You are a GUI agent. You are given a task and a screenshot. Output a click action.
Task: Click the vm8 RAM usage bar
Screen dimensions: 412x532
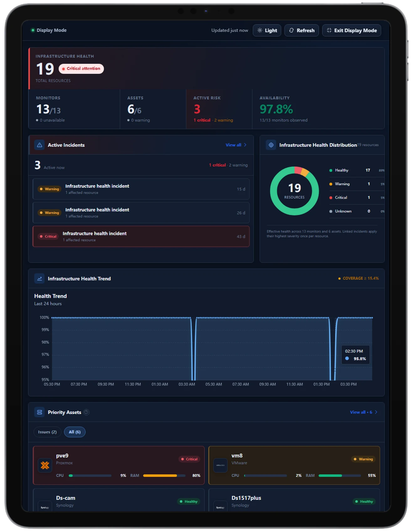[340, 475]
